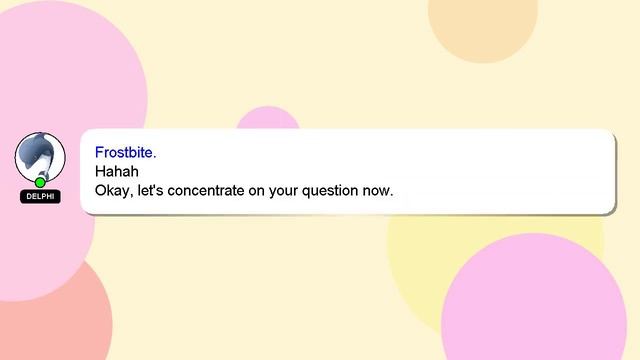Viewport: 640px width, 360px height.
Task: Click the big pink circle at lower right
Action: (534, 302)
